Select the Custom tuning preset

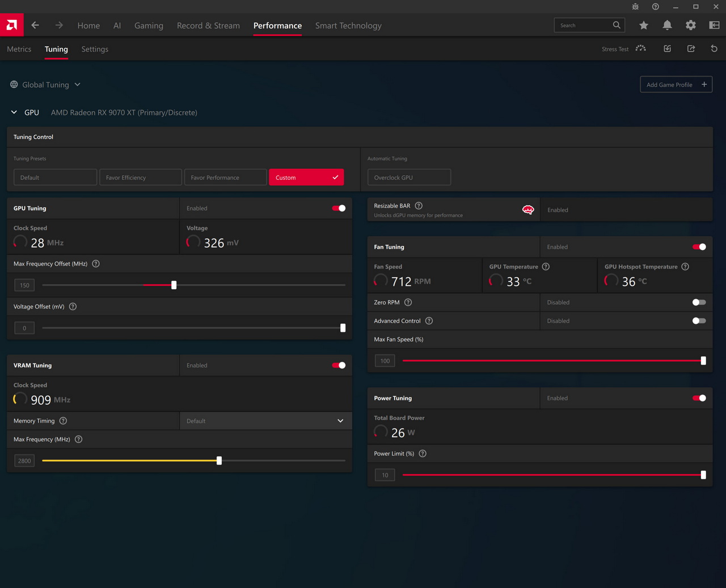click(x=306, y=177)
